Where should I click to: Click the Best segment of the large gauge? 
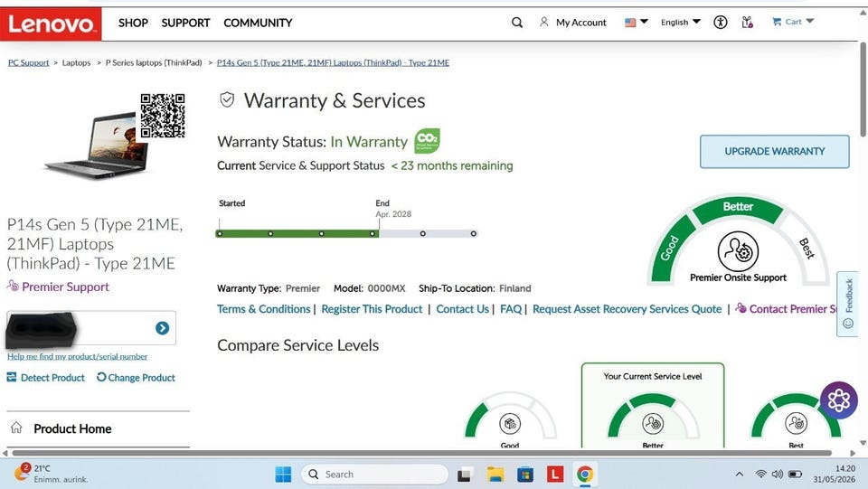pyautogui.click(x=806, y=248)
